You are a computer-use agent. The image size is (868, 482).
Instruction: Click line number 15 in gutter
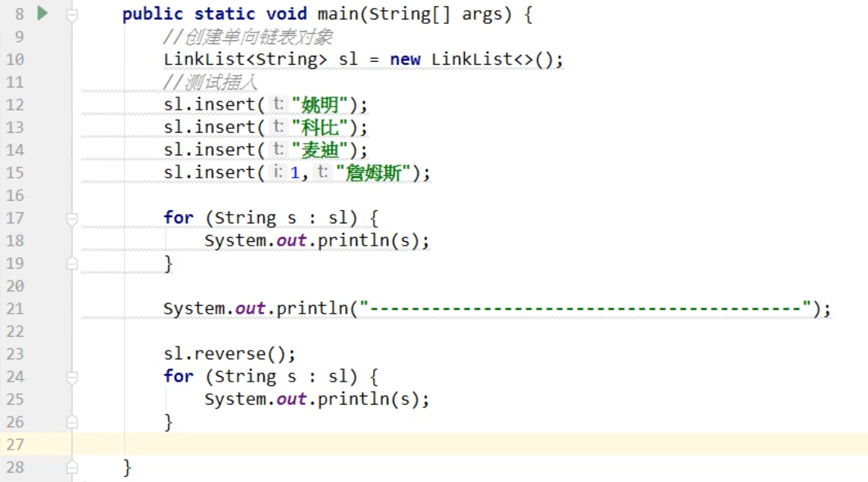coord(15,173)
